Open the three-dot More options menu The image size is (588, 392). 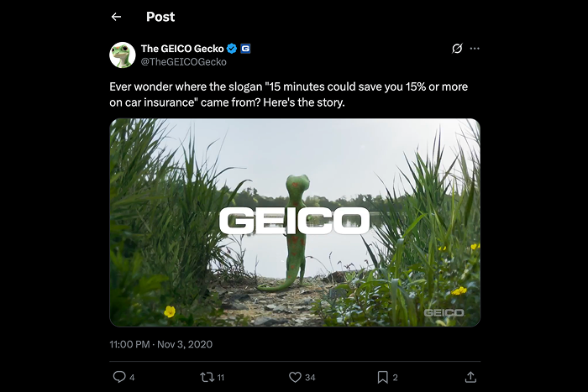point(475,49)
